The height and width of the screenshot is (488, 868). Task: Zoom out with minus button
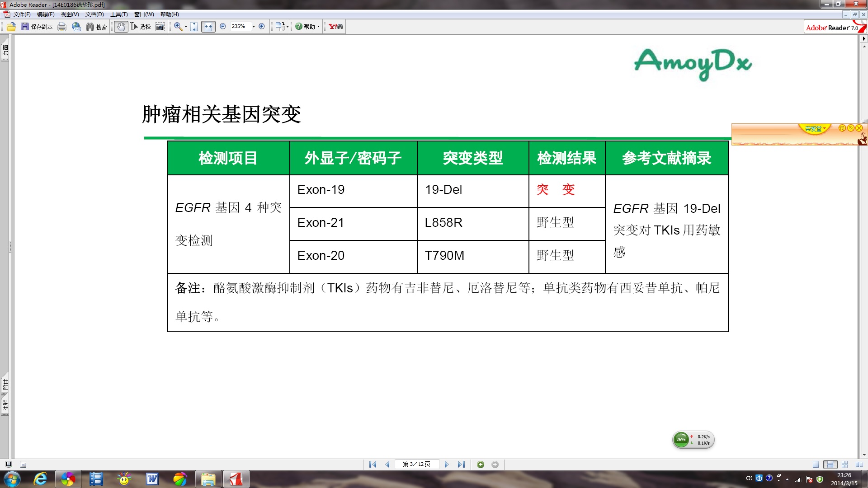tap(223, 26)
